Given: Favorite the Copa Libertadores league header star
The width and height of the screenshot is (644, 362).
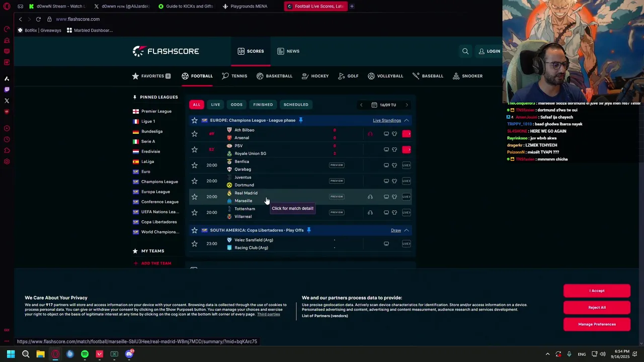Looking at the screenshot, I should click(195, 230).
